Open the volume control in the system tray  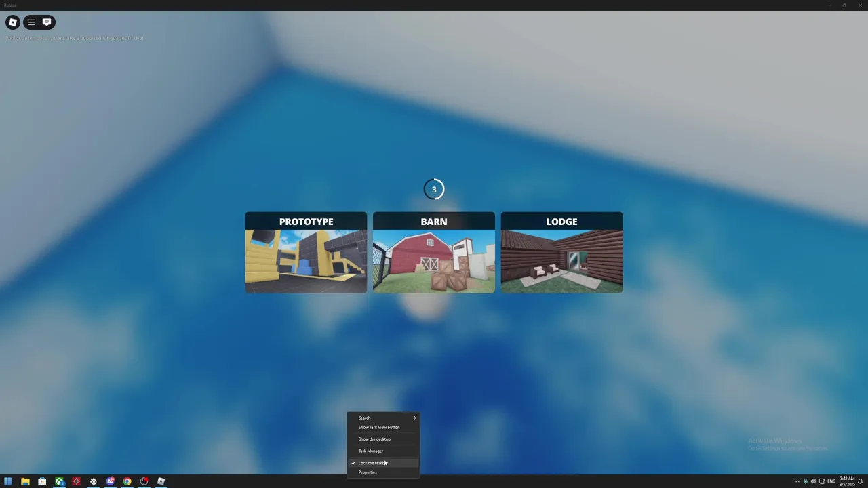[x=813, y=481]
